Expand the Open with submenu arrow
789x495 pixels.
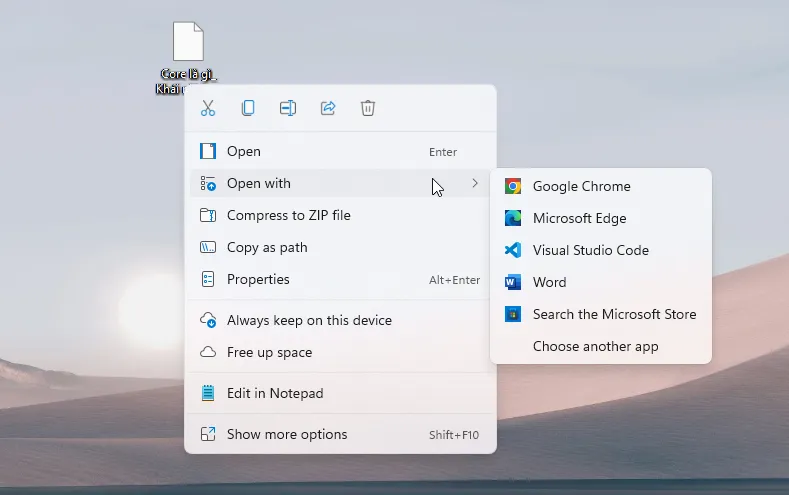pos(475,183)
